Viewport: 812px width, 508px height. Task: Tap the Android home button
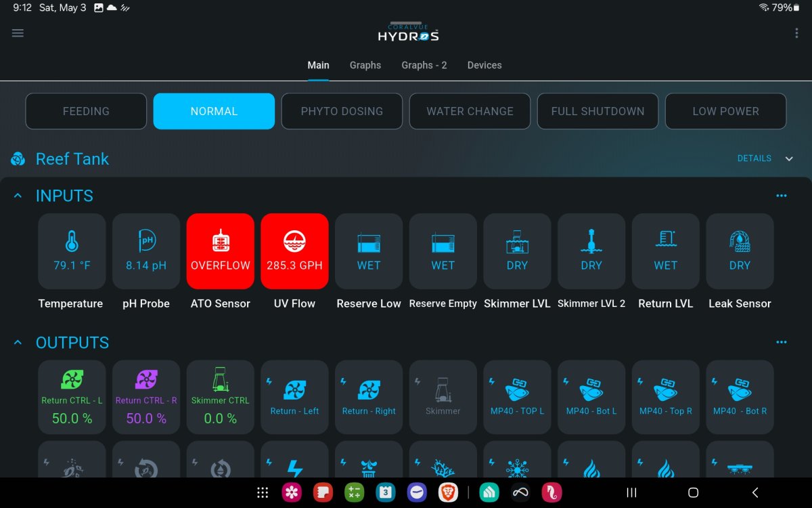pos(693,492)
